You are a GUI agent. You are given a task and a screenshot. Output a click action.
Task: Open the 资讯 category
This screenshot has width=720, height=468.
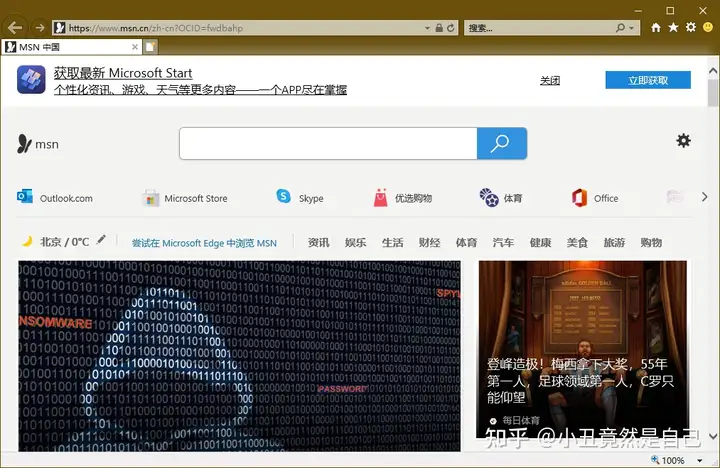tap(319, 242)
